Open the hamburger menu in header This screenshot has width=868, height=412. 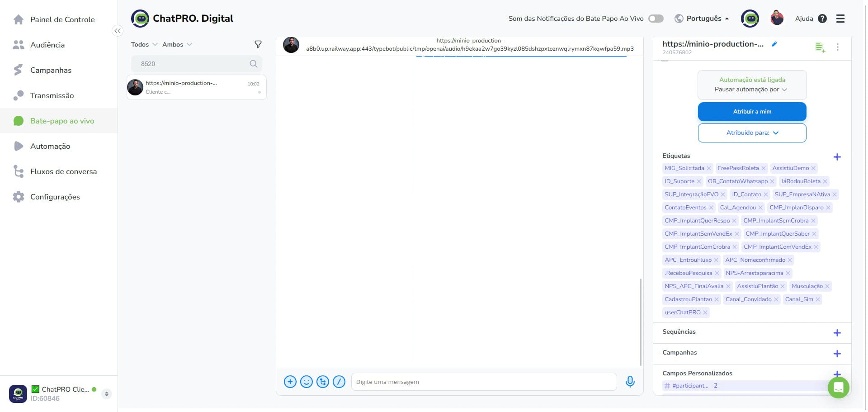[840, 19]
